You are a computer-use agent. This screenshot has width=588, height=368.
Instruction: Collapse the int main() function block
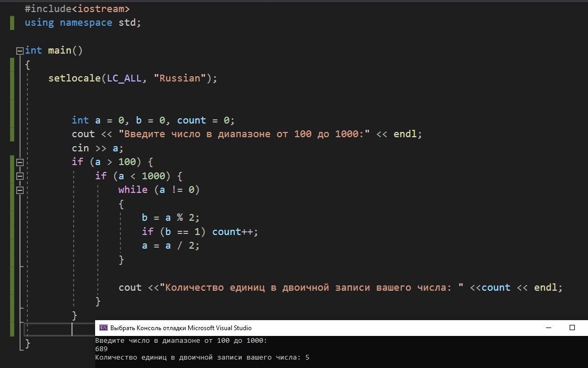click(x=20, y=50)
